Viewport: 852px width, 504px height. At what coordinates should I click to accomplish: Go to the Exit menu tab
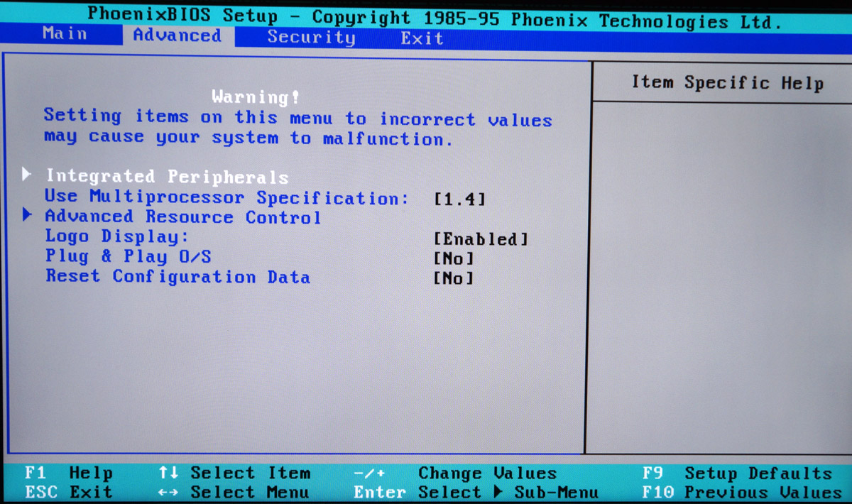[422, 38]
